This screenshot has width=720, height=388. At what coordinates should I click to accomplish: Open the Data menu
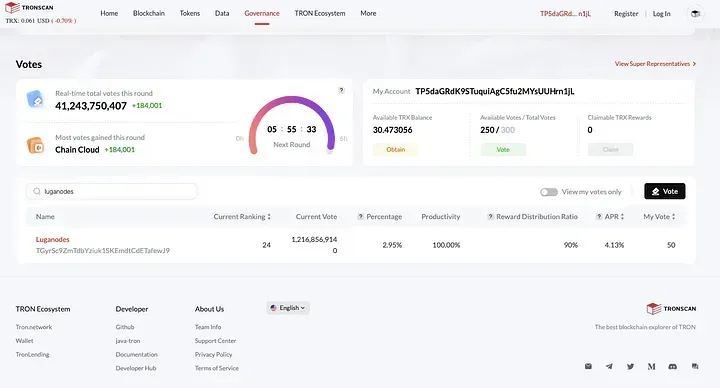[222, 13]
